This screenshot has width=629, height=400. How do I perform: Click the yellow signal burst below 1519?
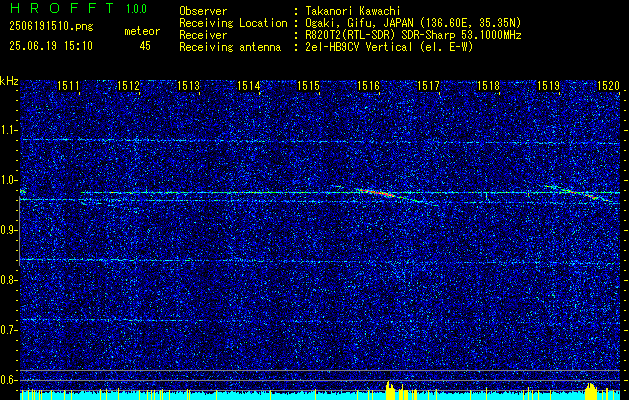[590, 391]
